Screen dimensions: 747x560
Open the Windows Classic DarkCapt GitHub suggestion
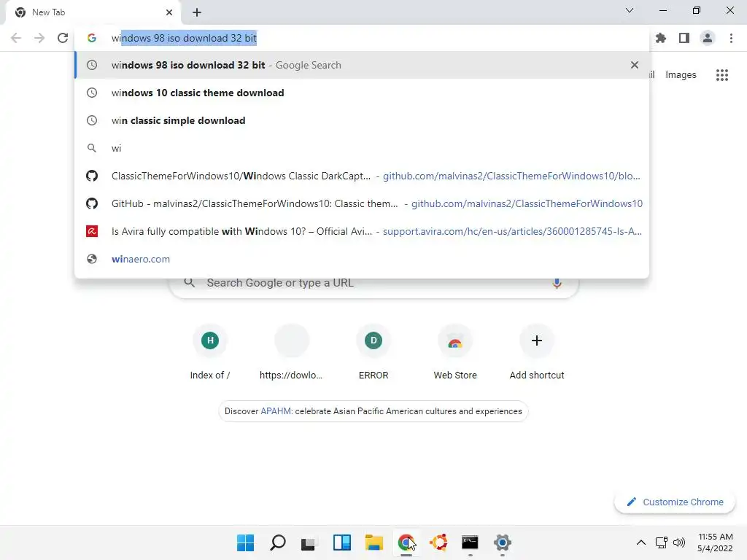click(x=362, y=176)
